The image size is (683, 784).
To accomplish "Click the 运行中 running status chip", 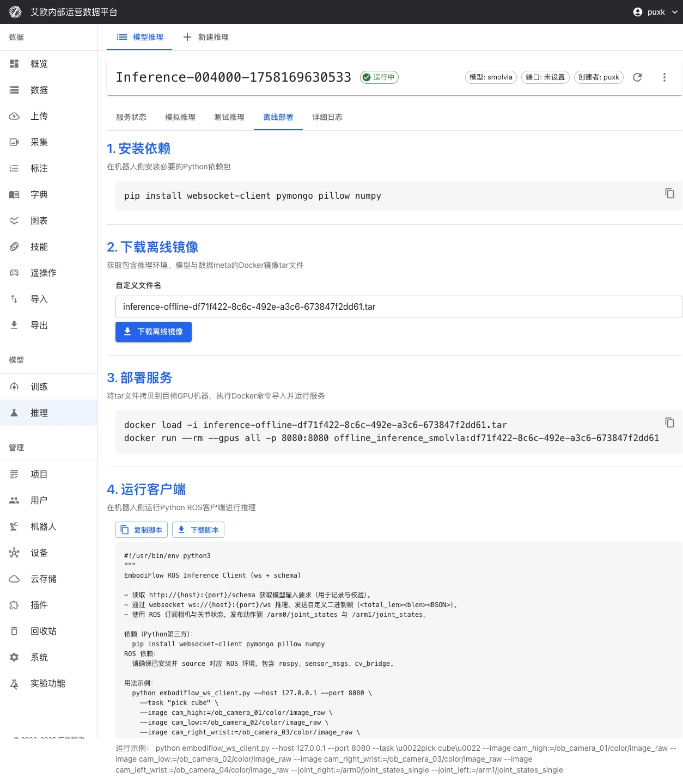I will [379, 77].
